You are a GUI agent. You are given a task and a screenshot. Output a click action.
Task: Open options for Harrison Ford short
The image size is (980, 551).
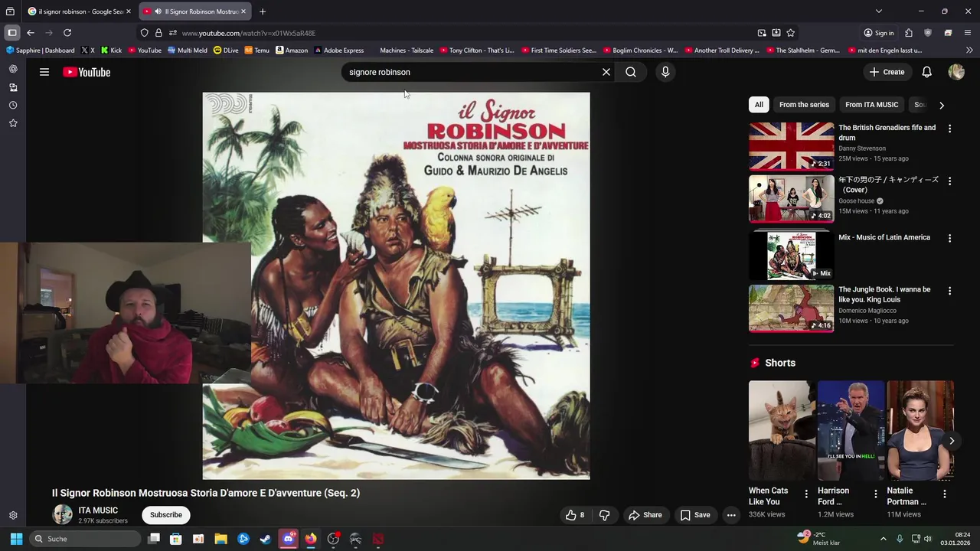(x=875, y=494)
